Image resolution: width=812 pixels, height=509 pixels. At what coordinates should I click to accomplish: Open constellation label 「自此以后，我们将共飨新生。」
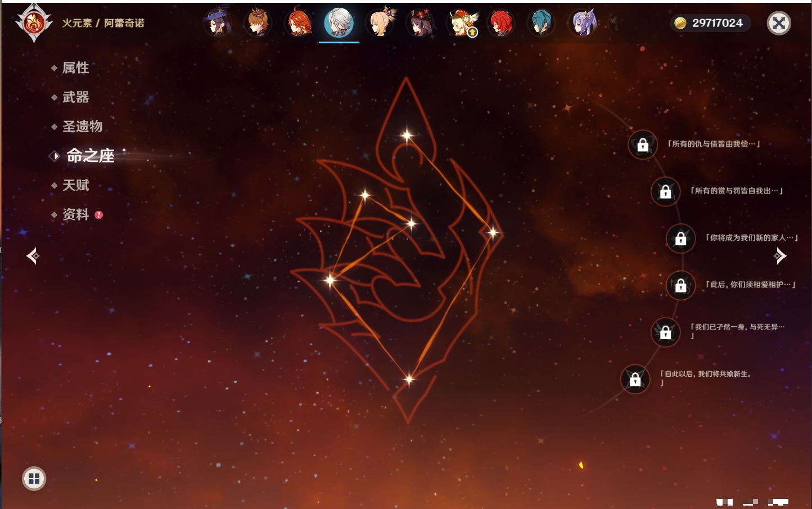tap(706, 378)
